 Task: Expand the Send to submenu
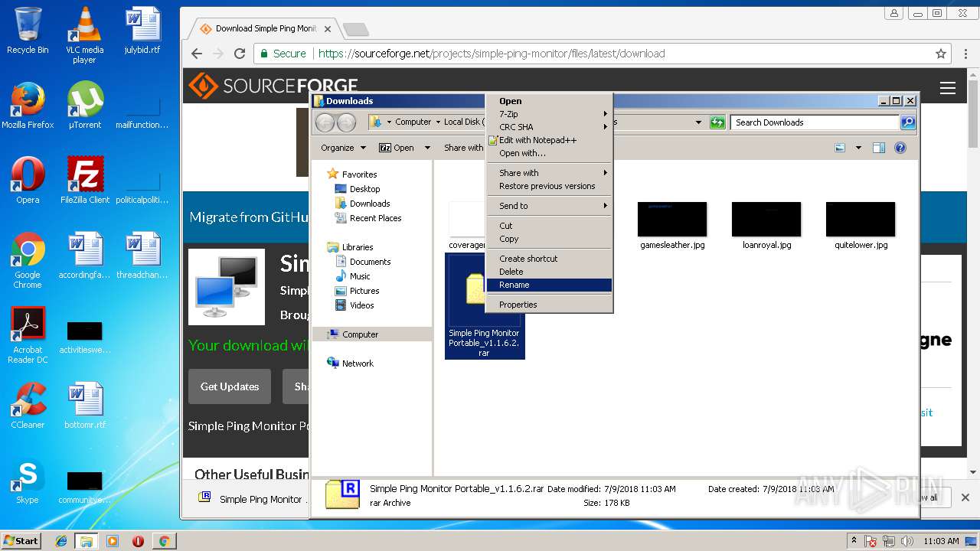pyautogui.click(x=550, y=206)
